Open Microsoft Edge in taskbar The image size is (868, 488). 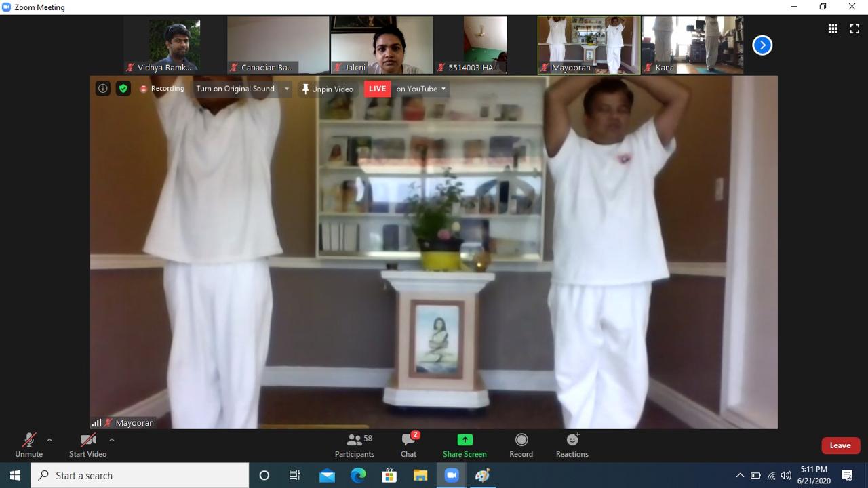pos(358,475)
